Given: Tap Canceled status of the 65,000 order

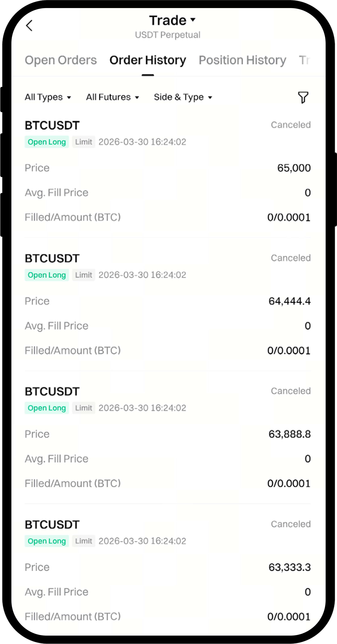Looking at the screenshot, I should click(x=291, y=125).
